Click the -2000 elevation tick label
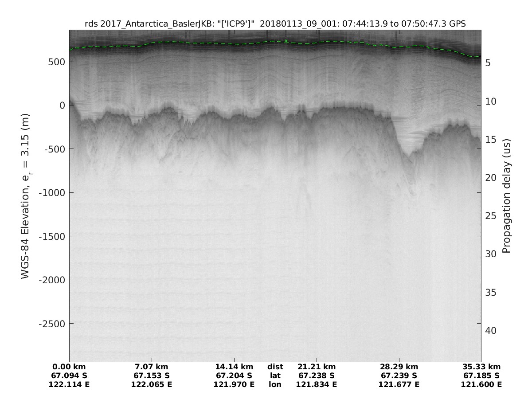532x399 pixels. [51, 280]
